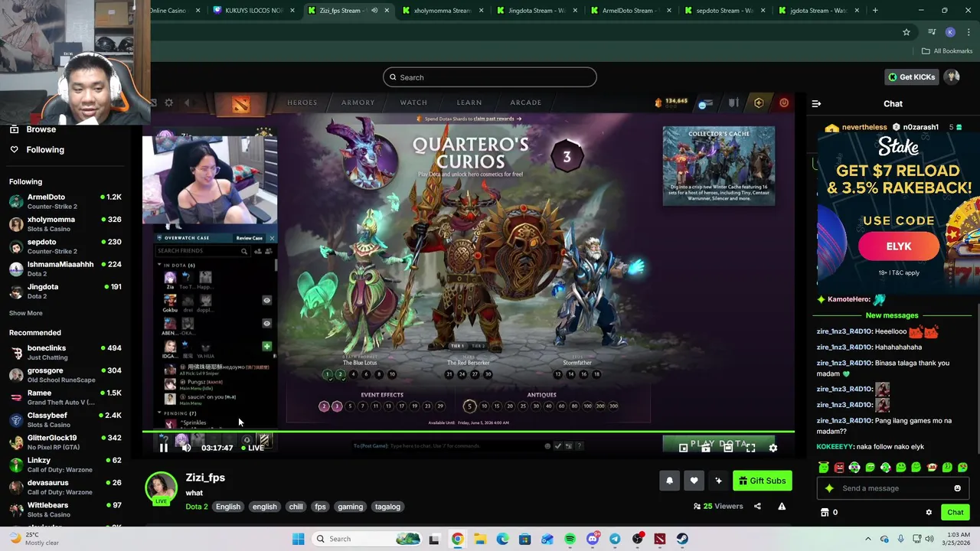
Task: Open ArmelDoto channel from Following list
Action: coord(66,201)
